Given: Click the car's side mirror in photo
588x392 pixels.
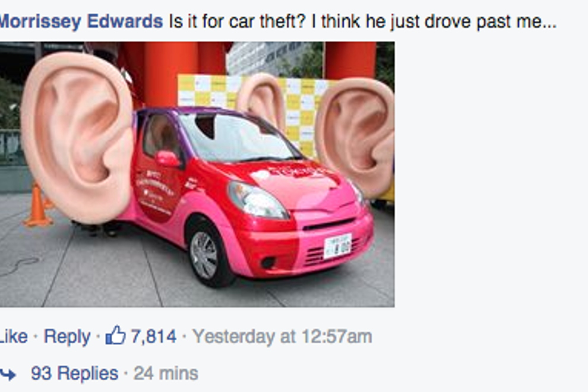Looking at the screenshot, I should pos(167,159).
